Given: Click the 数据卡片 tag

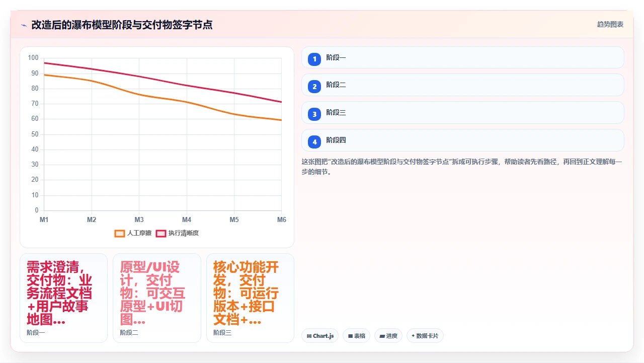Looking at the screenshot, I should pyautogui.click(x=425, y=336).
